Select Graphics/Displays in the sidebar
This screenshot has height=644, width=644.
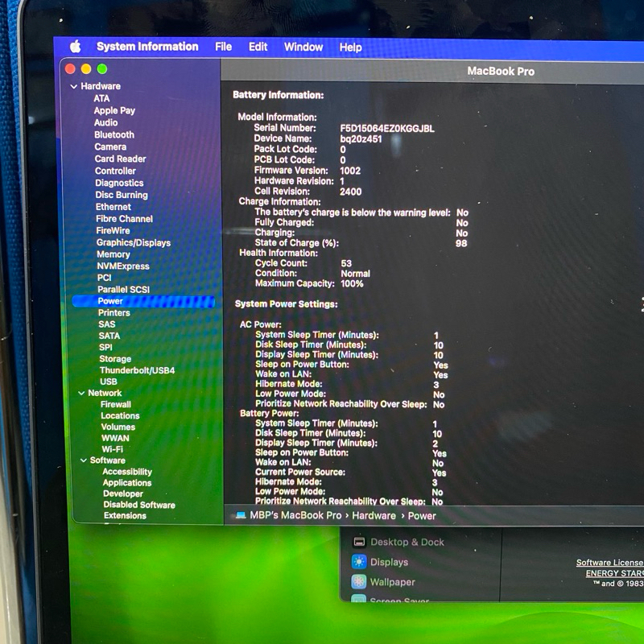(133, 243)
